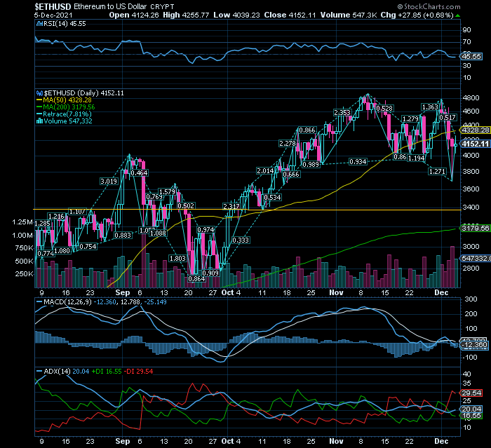491x448 pixels.
Task: Click the -25.149 MACD histogram value
Action: click(x=155, y=302)
